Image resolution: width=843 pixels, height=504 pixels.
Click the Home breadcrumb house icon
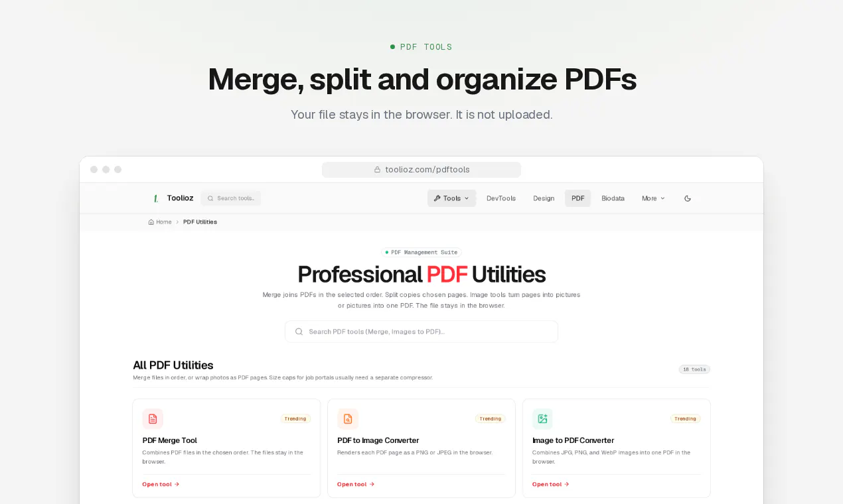tap(151, 222)
